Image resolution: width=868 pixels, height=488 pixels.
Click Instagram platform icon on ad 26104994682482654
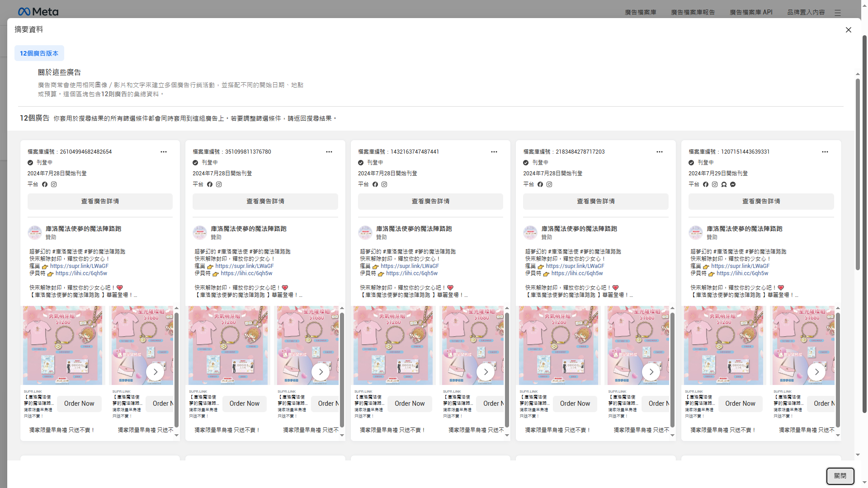[54, 184]
